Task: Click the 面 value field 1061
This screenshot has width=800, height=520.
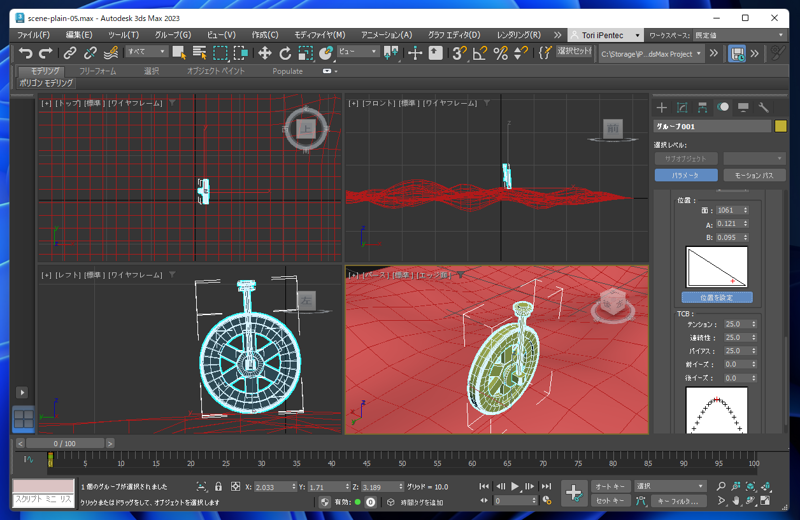Action: click(x=728, y=210)
